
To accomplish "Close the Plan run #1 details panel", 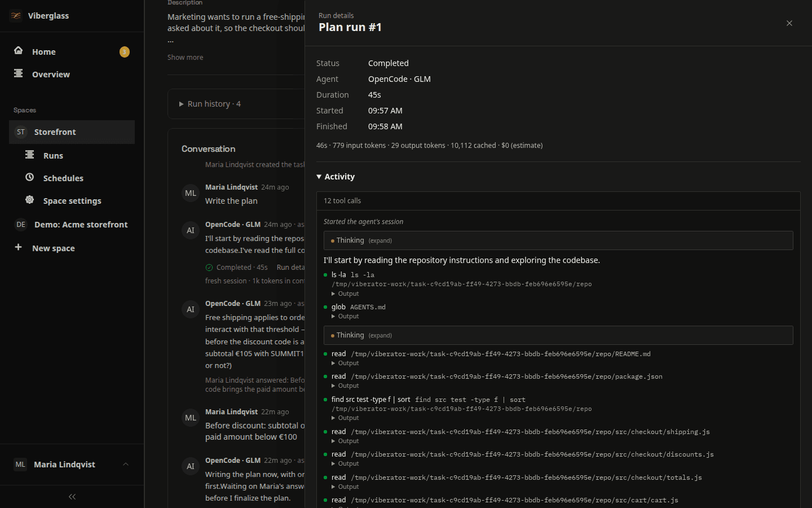I will click(x=789, y=23).
